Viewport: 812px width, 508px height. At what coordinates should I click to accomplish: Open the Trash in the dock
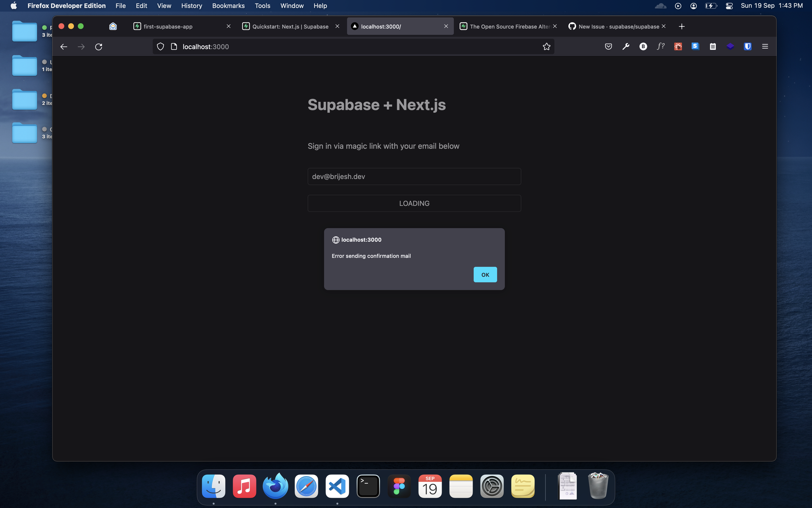coord(598,486)
